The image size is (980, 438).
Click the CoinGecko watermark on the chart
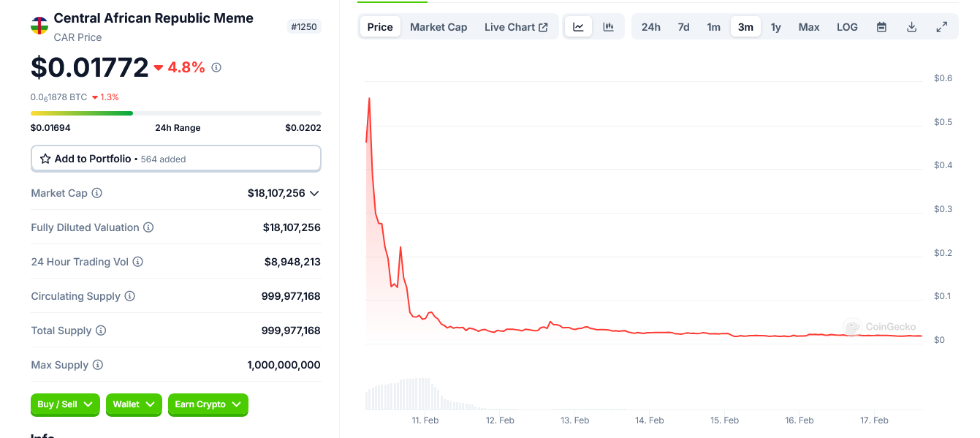[880, 328]
